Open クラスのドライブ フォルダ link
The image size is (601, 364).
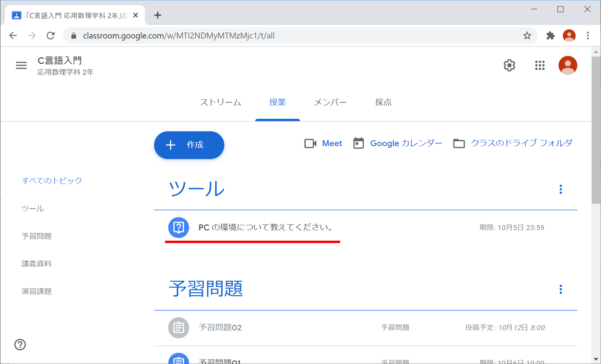click(x=522, y=143)
